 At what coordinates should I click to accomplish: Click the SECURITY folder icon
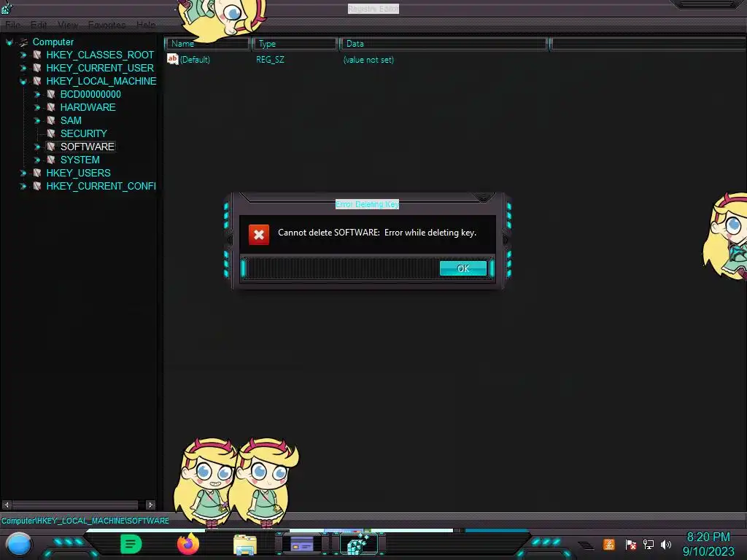51,134
